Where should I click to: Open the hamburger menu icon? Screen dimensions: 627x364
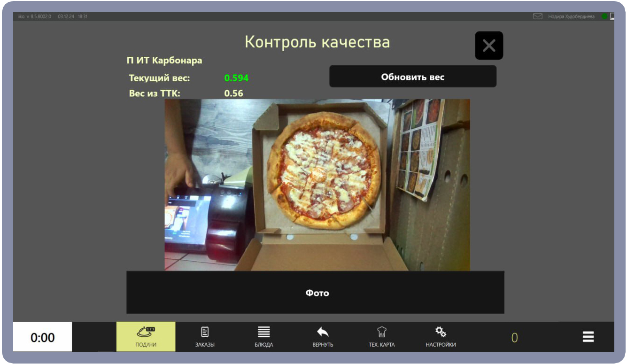click(x=588, y=336)
